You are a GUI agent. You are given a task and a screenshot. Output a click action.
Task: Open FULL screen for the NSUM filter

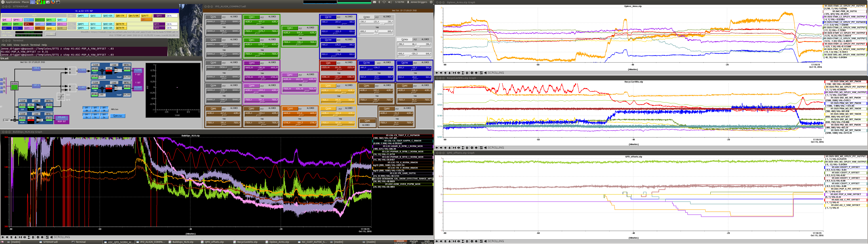49,114
